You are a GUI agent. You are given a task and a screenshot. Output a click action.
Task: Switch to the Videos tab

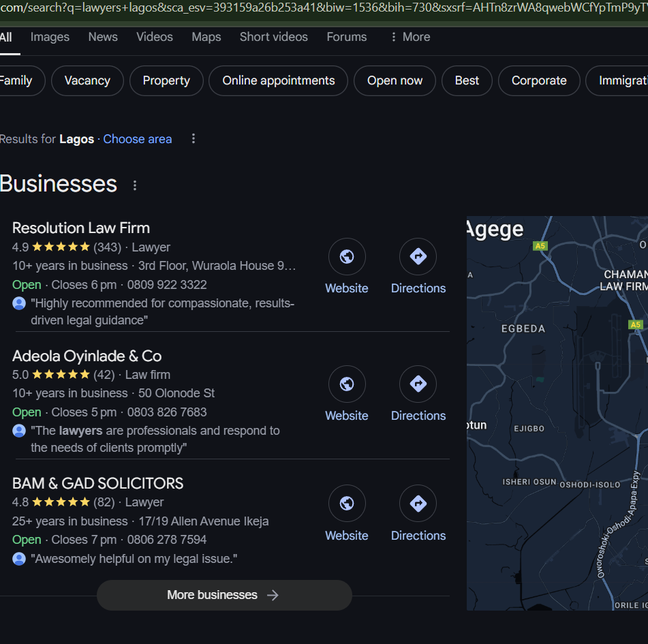point(155,37)
